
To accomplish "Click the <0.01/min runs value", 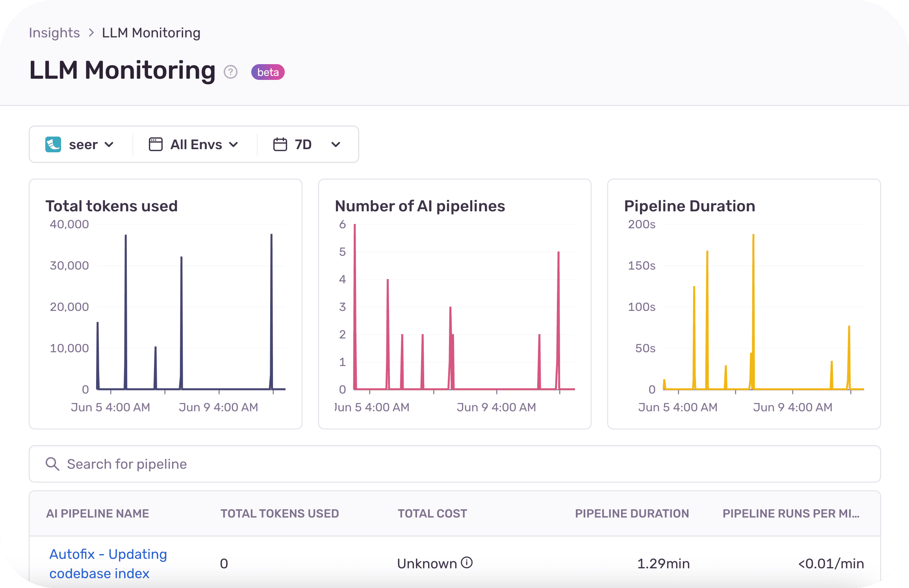I will click(x=831, y=564).
